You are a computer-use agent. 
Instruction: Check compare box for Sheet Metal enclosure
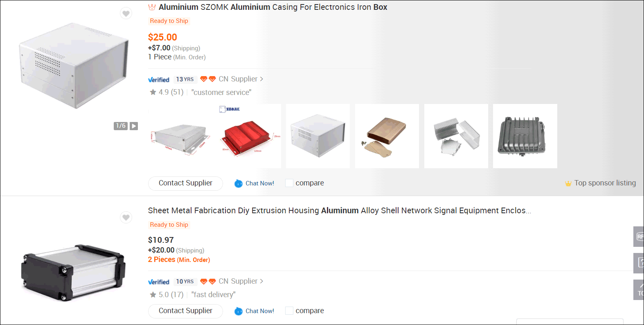click(289, 311)
